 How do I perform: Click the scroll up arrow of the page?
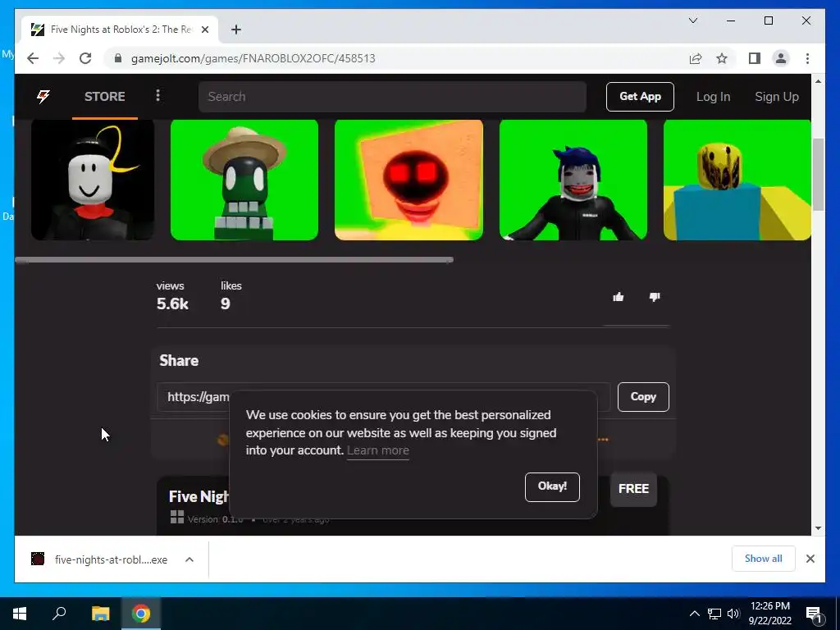click(x=818, y=81)
